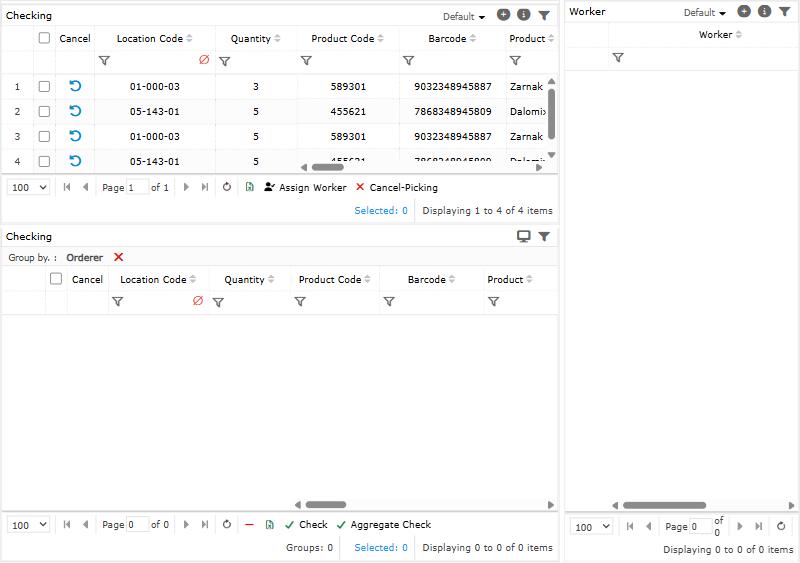Click the Check button

tap(306, 524)
